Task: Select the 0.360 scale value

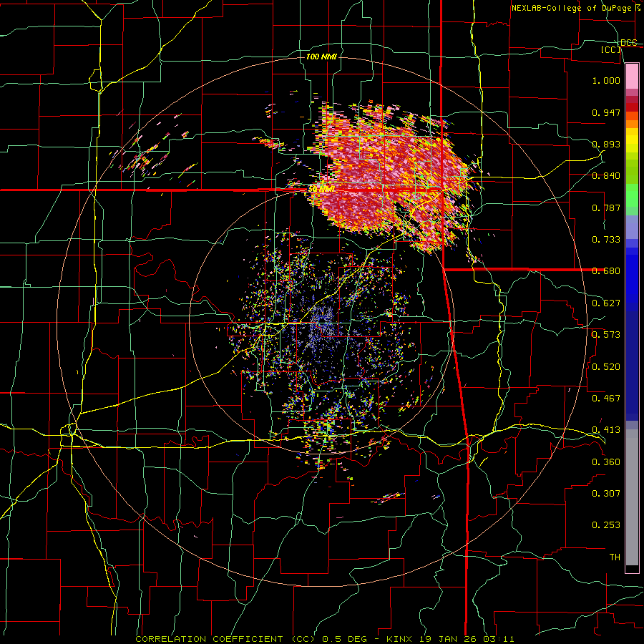Action: pyautogui.click(x=606, y=462)
